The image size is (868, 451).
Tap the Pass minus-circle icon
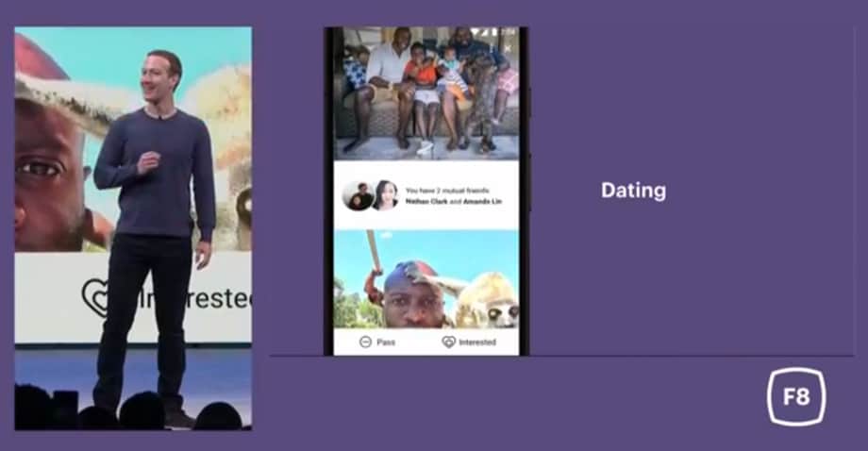coord(365,342)
